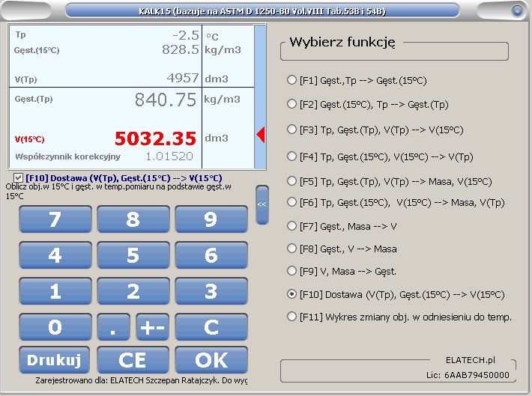Image resolution: width=532 pixels, height=396 pixels.
Task: Click the round blue button in title bar
Action: click(x=517, y=10)
